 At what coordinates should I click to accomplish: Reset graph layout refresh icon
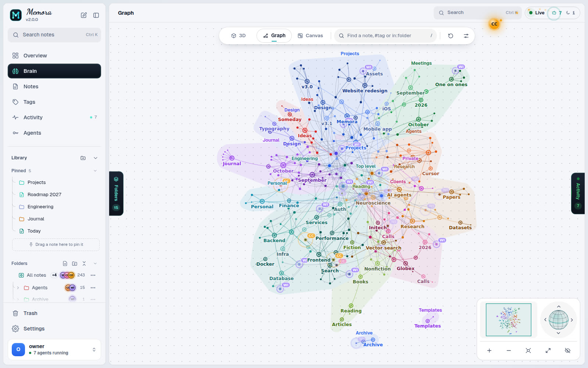(451, 36)
